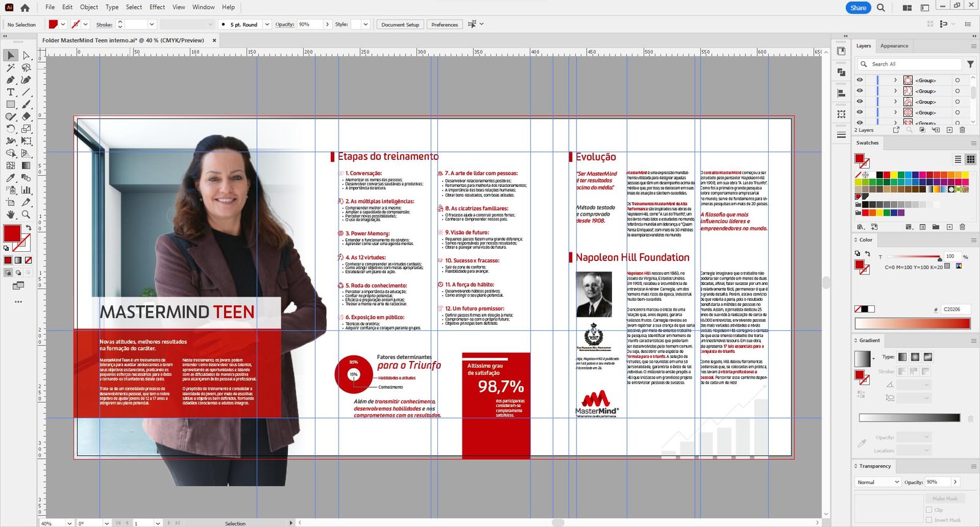Select the Eraser tool
980x527 pixels.
coord(26,116)
